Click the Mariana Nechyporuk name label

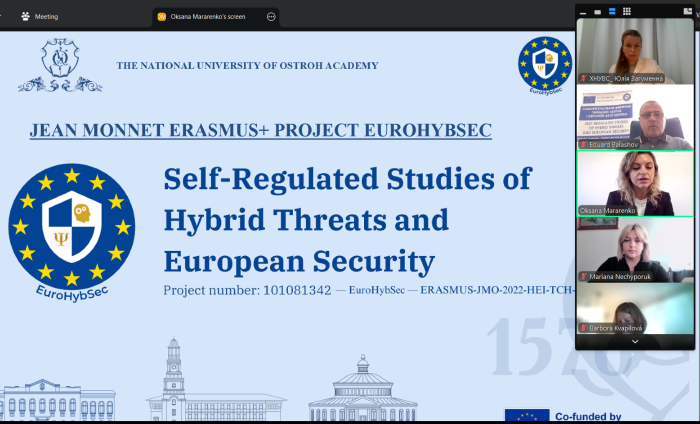622,277
